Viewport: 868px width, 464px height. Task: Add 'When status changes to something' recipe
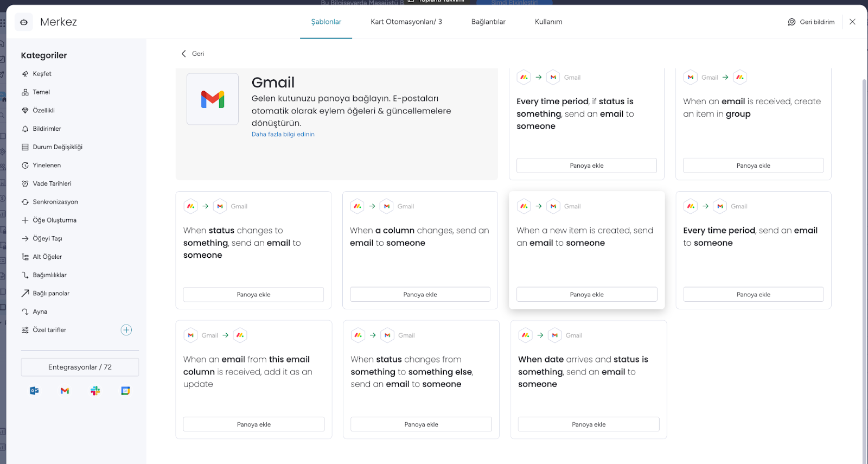click(253, 295)
